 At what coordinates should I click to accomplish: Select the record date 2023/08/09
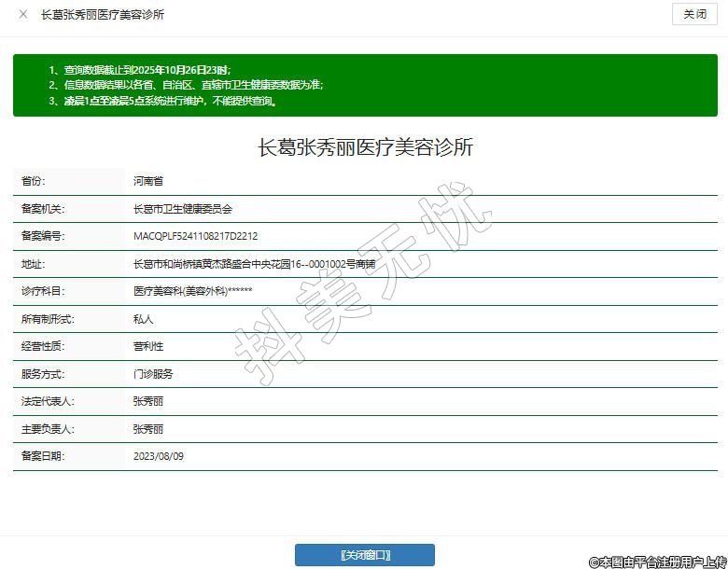[x=159, y=456]
